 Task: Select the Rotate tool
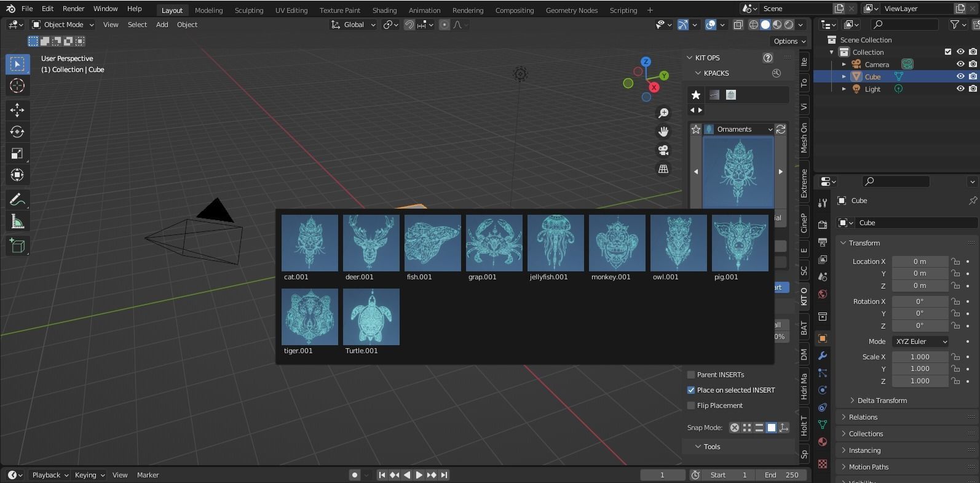tap(17, 132)
